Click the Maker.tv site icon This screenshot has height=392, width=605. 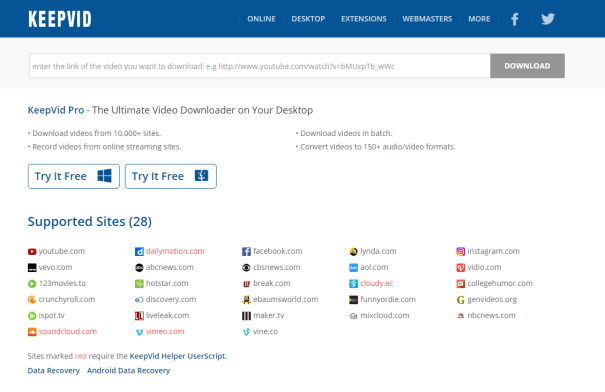(246, 316)
